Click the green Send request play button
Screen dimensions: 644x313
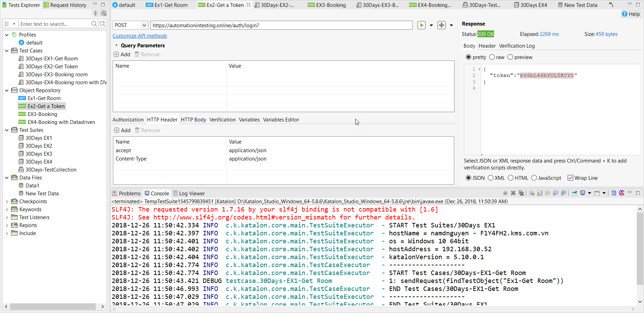coord(421,25)
